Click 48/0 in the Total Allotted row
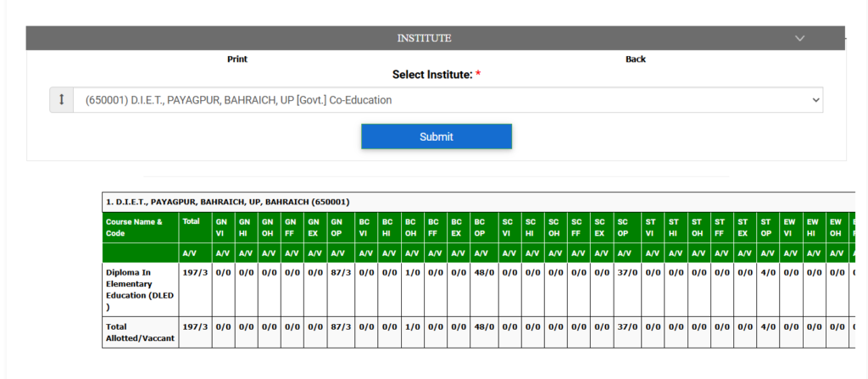Screen dimensions: 868x379 (x=480, y=326)
